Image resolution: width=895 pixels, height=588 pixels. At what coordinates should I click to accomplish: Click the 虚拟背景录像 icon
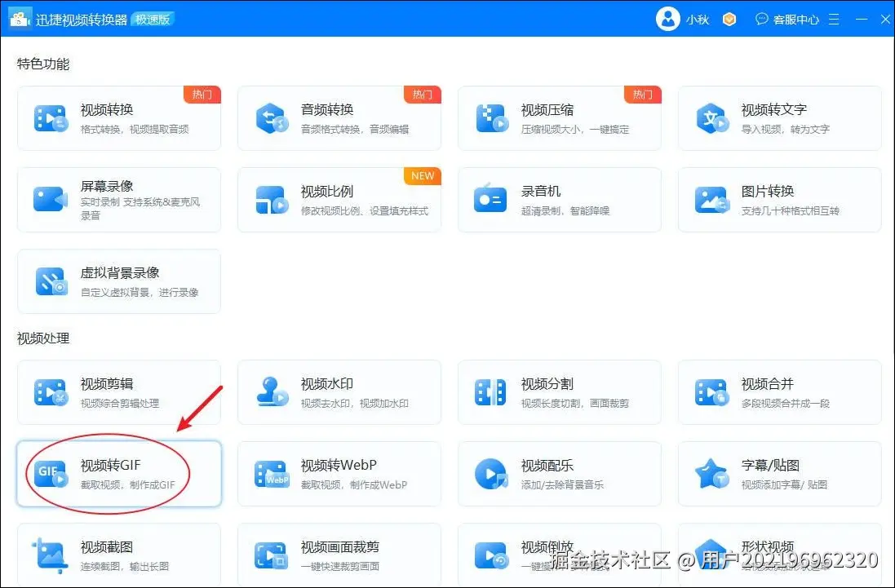coord(51,281)
